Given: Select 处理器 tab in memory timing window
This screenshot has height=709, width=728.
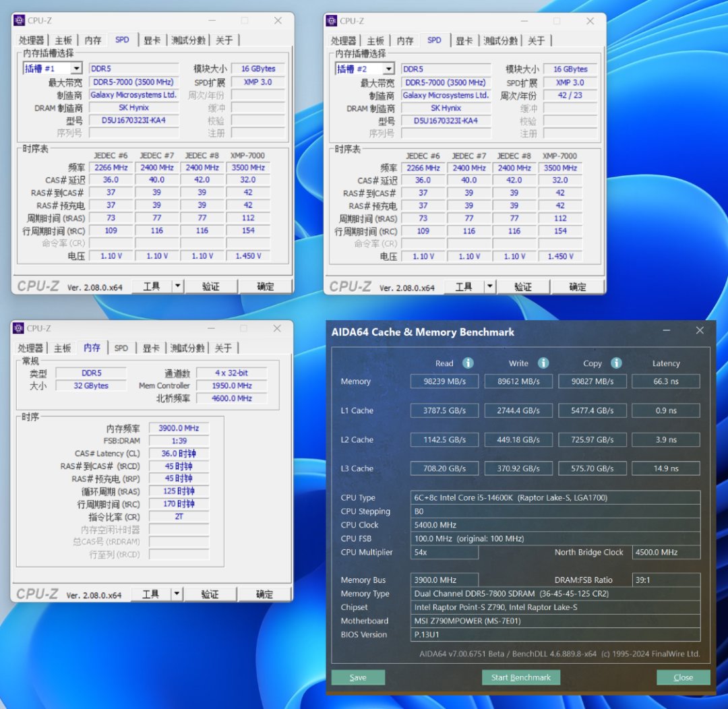Looking at the screenshot, I should (x=30, y=348).
